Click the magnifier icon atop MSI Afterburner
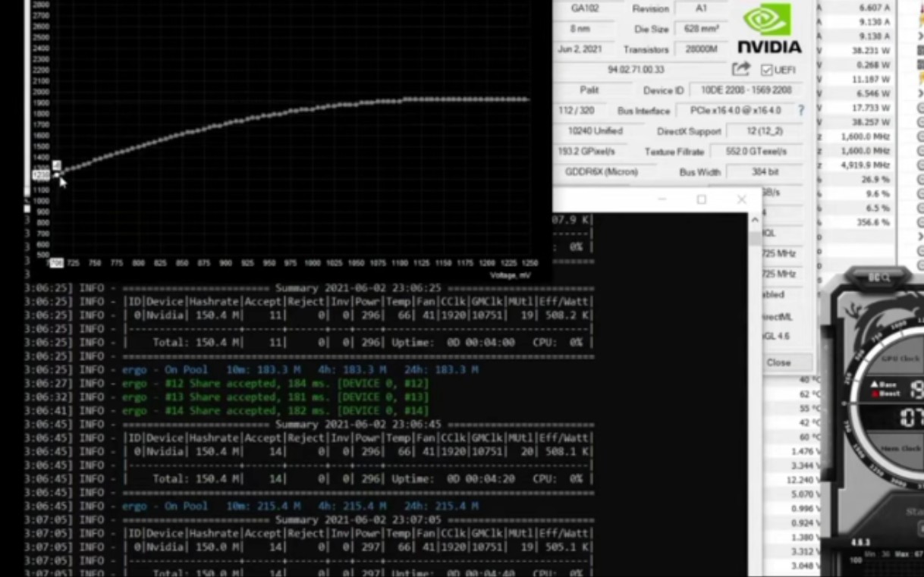The image size is (924, 577). pos(884,278)
